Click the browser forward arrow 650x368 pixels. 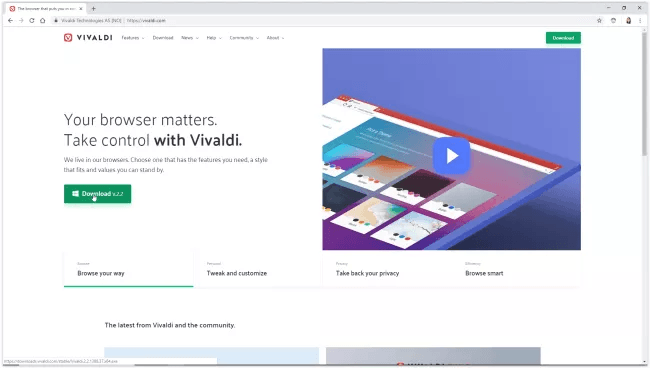pos(21,20)
